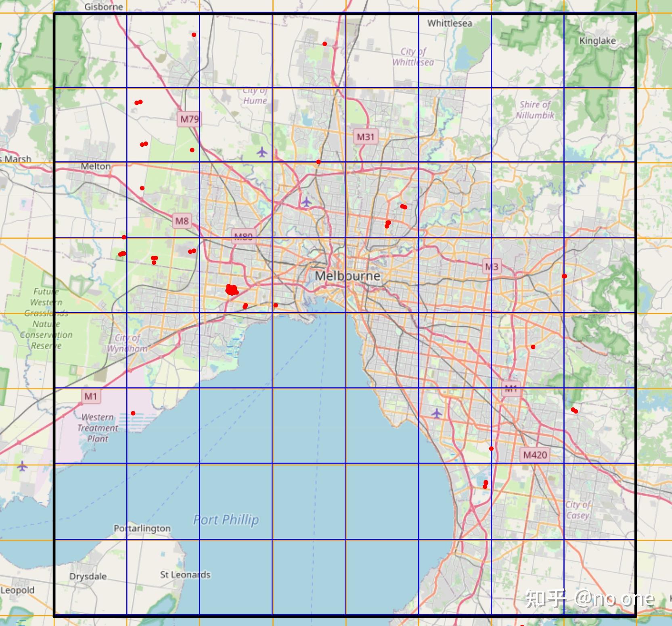Toggle the red marker cluster near M80

click(x=231, y=290)
